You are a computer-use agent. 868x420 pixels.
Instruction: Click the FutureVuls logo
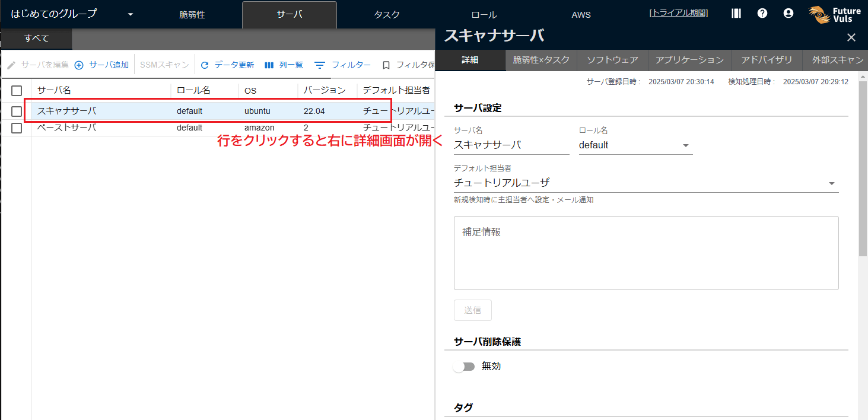coord(835,14)
